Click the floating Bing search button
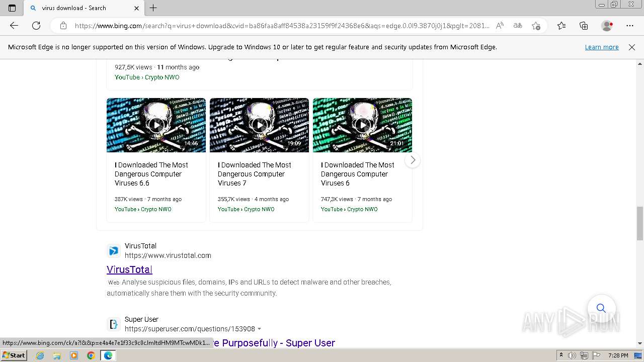 601,308
